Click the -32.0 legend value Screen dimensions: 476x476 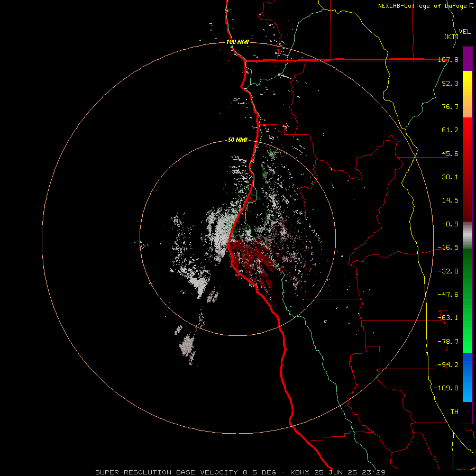448,271
